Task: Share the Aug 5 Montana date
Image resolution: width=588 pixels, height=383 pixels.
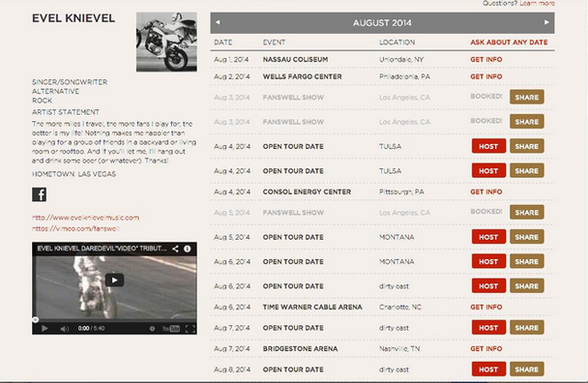Action: (x=526, y=237)
